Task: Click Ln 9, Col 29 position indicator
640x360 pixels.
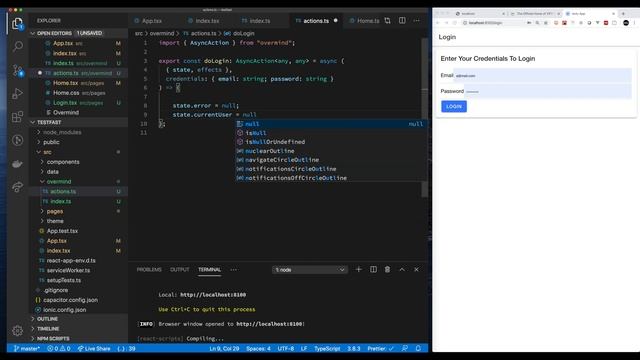Action: (x=224, y=349)
